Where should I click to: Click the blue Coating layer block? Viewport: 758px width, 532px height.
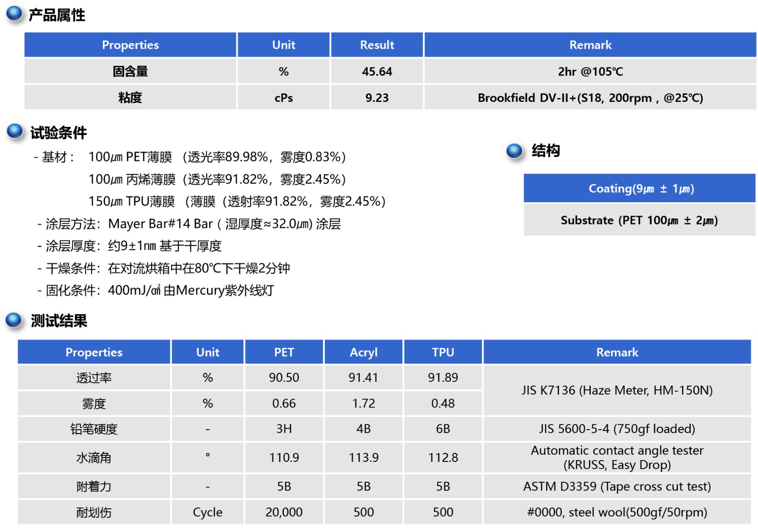tap(639, 189)
